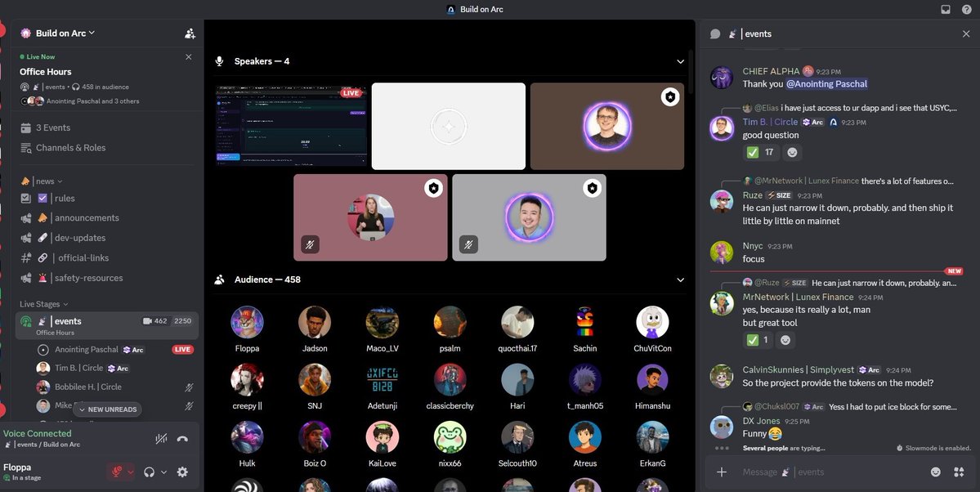Image resolution: width=980 pixels, height=492 pixels.
Task: Open User Settings gear icon
Action: pyautogui.click(x=182, y=472)
